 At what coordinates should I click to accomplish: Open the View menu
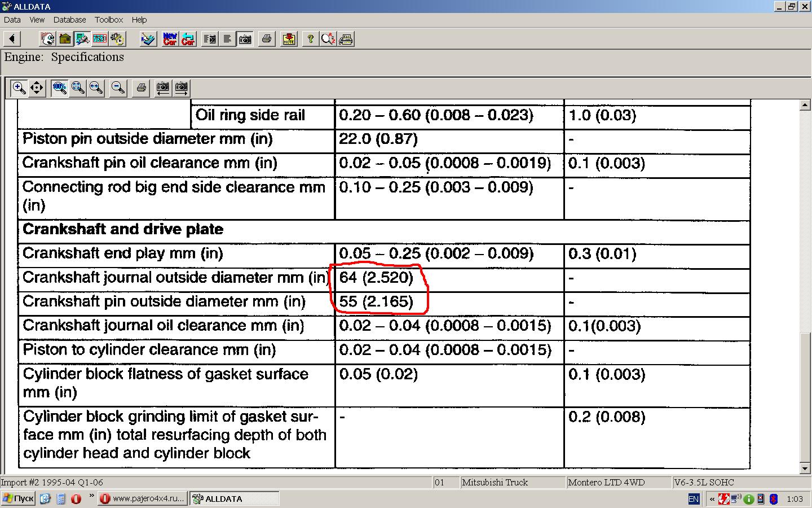pos(37,20)
